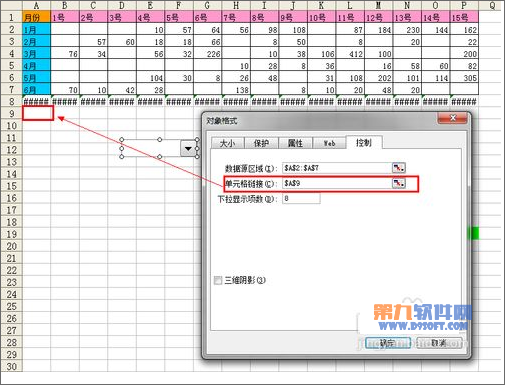505x385 pixels.
Task: Click the 7号 header cell
Action: [x=236, y=17]
